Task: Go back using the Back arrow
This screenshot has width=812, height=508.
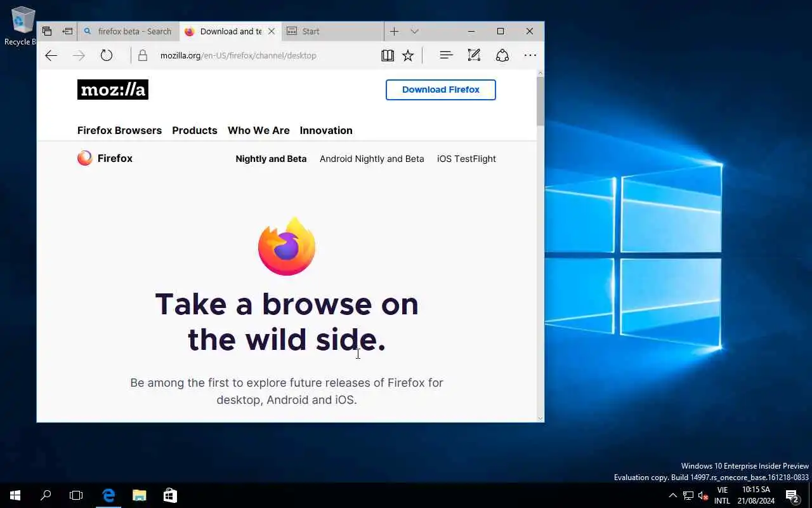Action: [x=51, y=55]
